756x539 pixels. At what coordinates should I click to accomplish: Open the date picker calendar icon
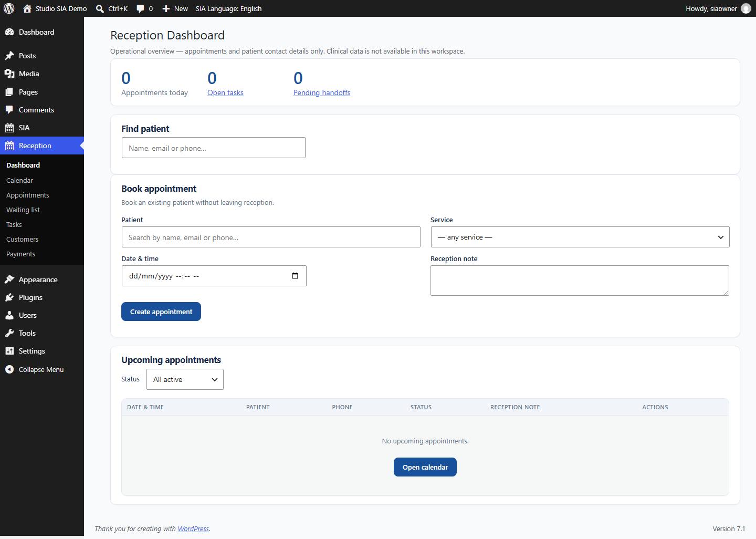[295, 276]
